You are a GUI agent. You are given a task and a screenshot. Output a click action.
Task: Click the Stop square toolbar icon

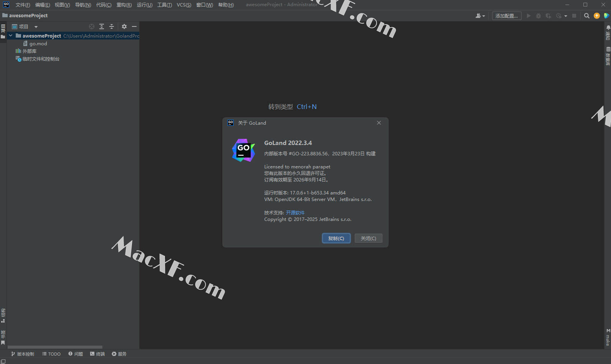pyautogui.click(x=574, y=16)
